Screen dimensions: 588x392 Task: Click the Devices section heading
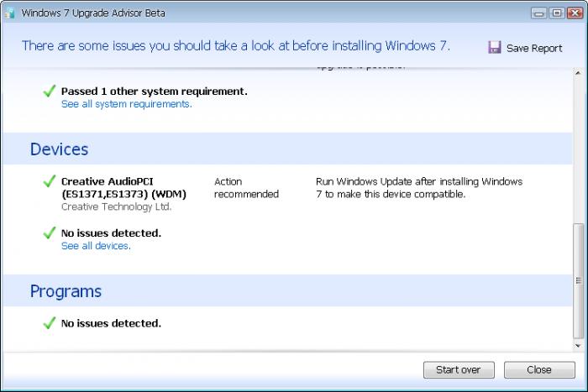(60, 149)
